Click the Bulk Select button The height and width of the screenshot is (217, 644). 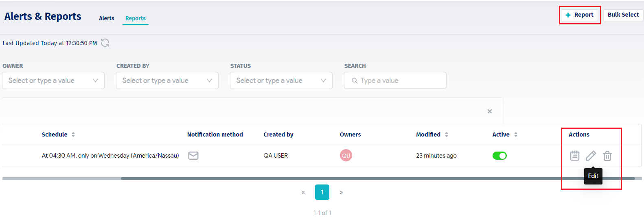[623, 15]
